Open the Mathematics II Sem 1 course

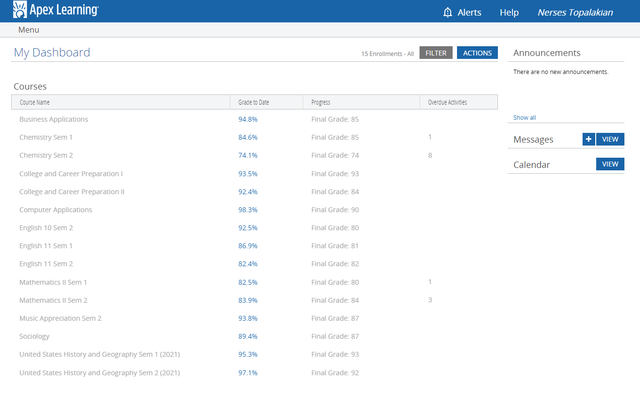(x=53, y=282)
